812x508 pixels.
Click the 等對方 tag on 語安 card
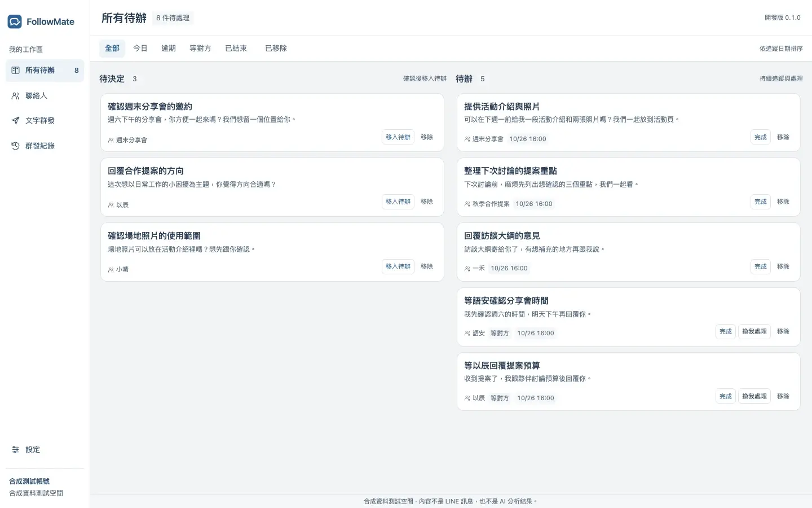point(500,334)
